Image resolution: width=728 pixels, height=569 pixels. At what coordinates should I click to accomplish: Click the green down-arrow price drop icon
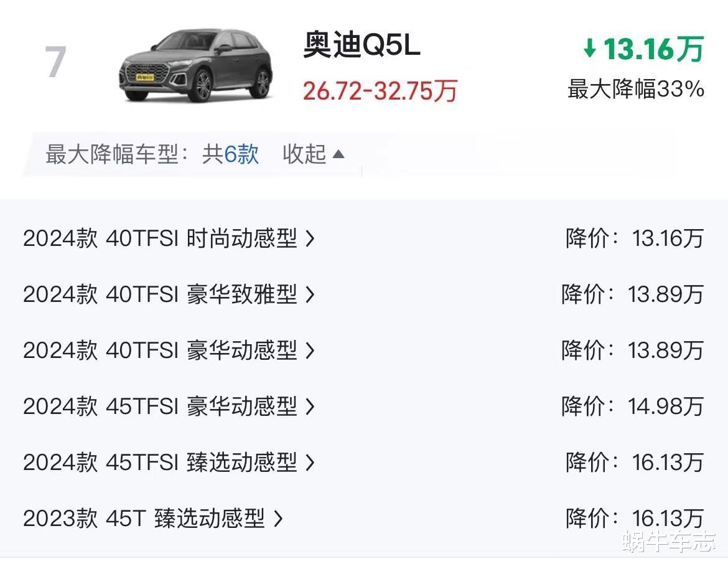[590, 49]
